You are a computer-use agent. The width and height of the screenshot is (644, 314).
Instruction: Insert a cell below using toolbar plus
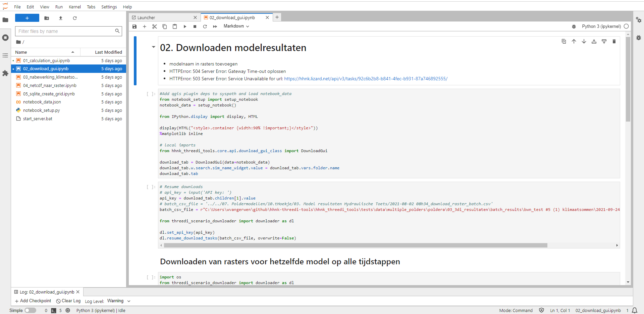[x=145, y=27]
